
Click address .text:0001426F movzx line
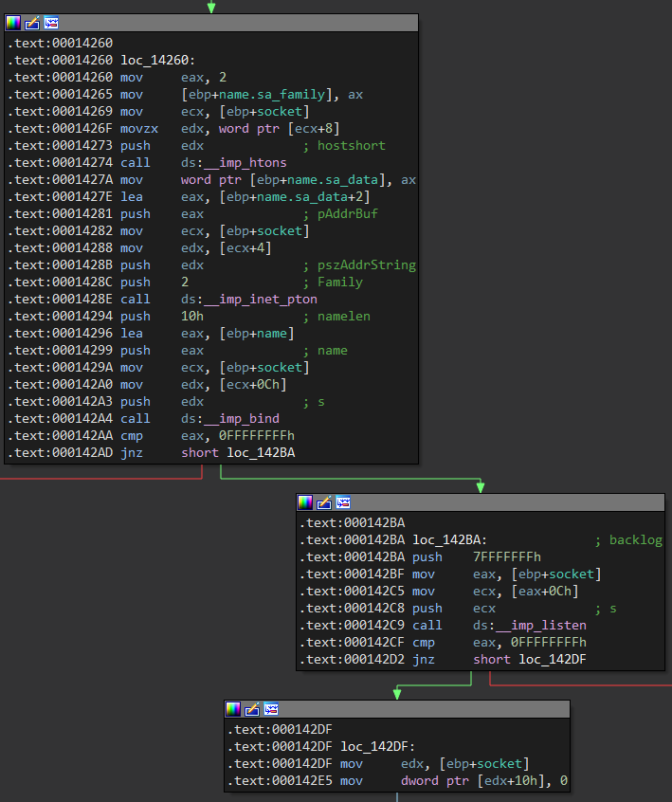click(x=60, y=128)
